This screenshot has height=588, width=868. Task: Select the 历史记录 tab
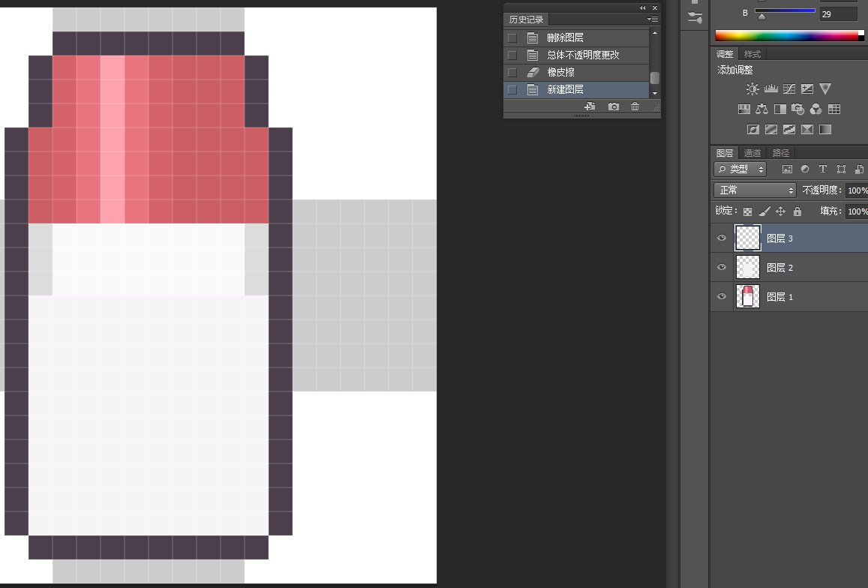(x=526, y=19)
